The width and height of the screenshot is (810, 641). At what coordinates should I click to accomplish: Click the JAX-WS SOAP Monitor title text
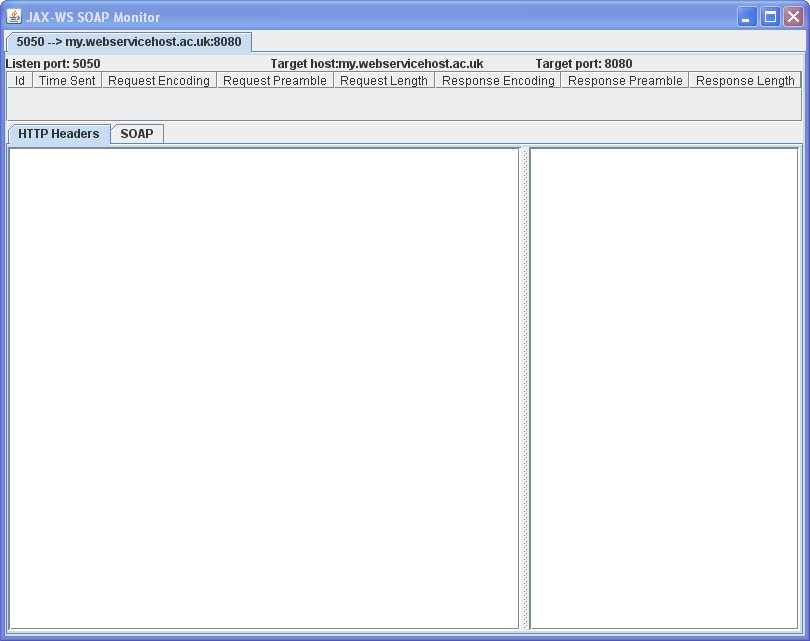pyautogui.click(x=93, y=17)
